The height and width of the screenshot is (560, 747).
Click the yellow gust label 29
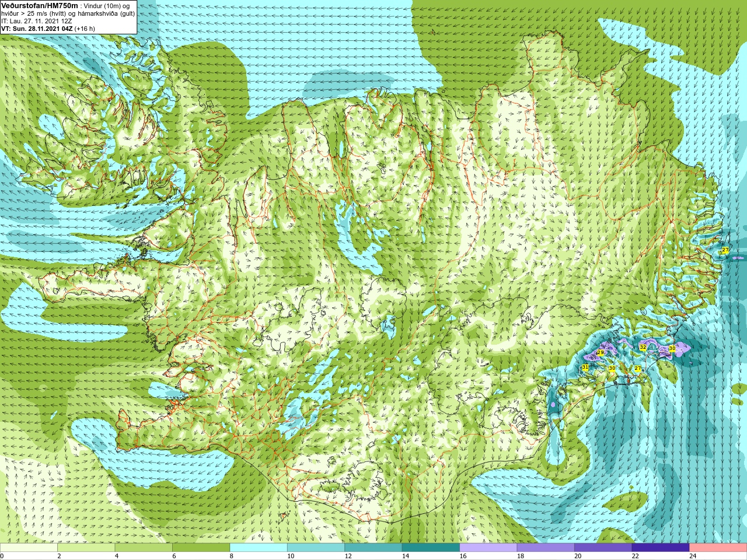point(600,353)
